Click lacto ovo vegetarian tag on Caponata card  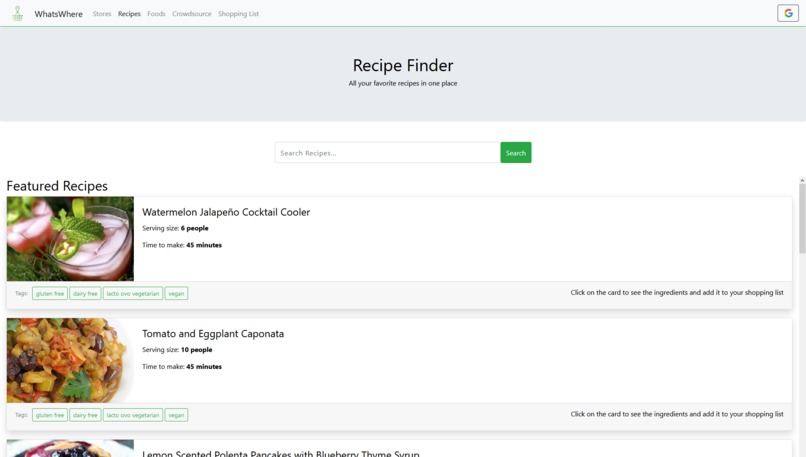click(x=133, y=415)
